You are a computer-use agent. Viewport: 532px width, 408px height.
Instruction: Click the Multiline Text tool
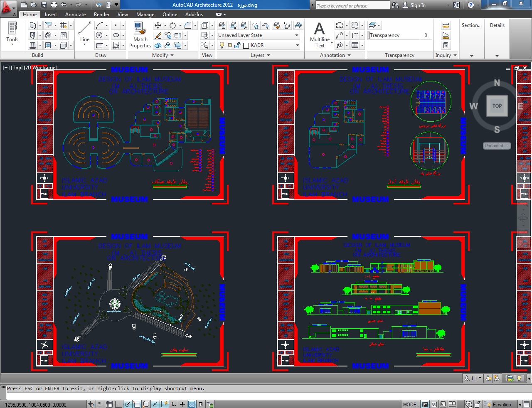click(x=320, y=35)
